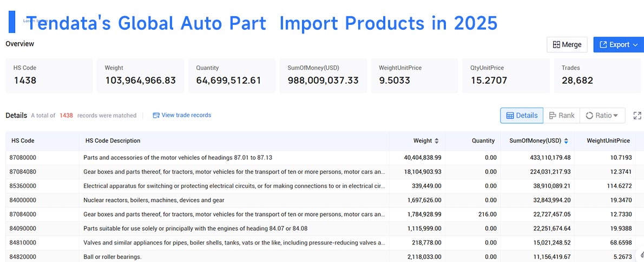Click sum value 38,910,089.21
Screen dimensions: 644x262
coord(552,186)
